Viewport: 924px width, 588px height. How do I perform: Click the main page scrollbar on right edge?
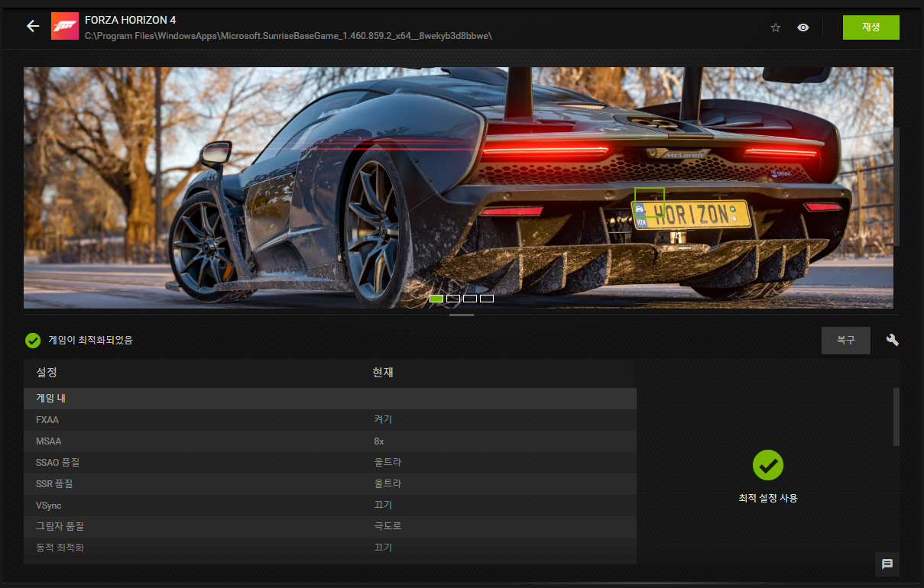tap(897, 187)
